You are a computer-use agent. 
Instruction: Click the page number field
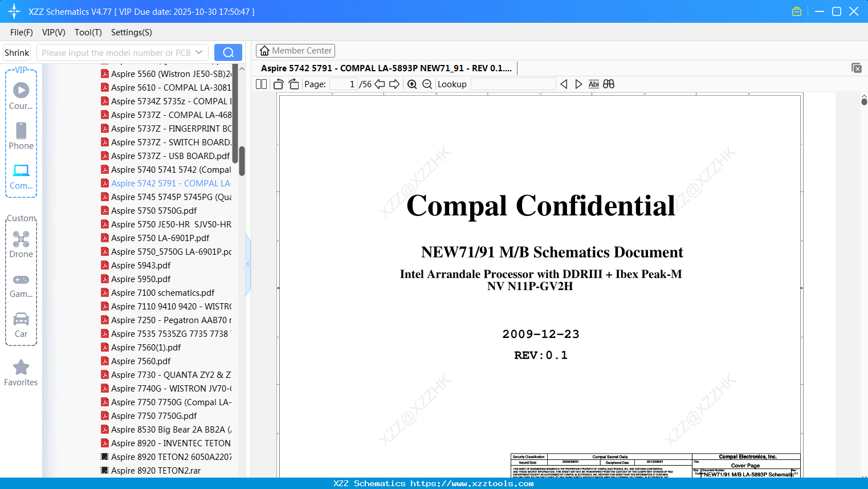(344, 84)
